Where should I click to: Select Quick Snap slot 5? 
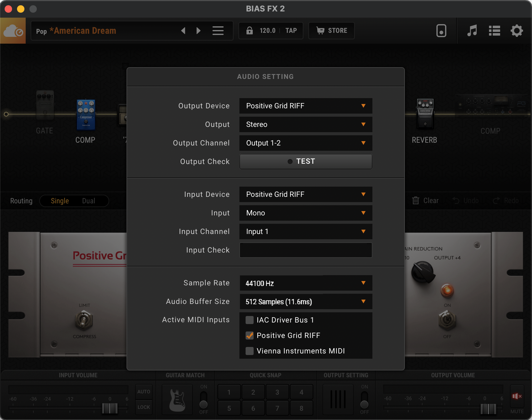click(x=229, y=408)
